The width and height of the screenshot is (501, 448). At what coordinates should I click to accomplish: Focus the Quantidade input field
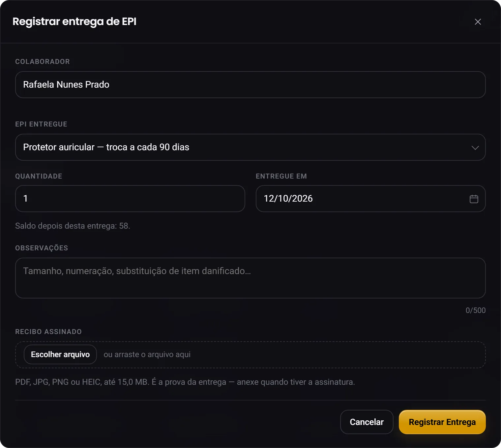[130, 199]
